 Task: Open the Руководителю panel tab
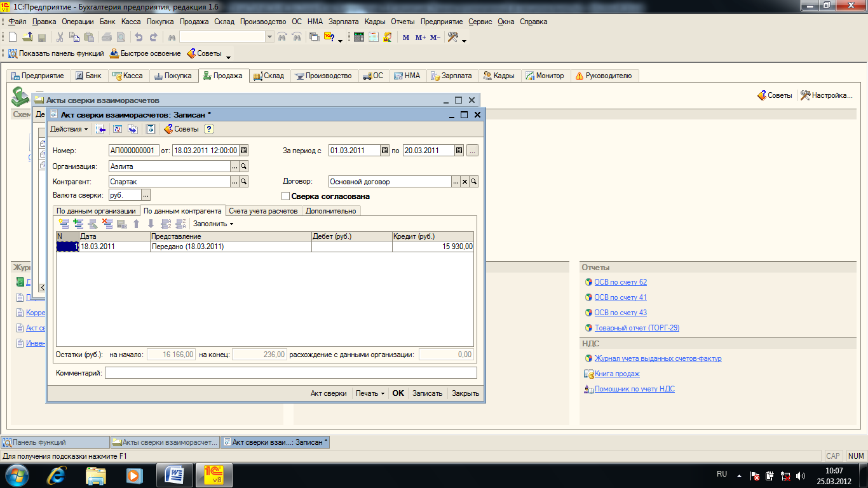click(x=604, y=76)
